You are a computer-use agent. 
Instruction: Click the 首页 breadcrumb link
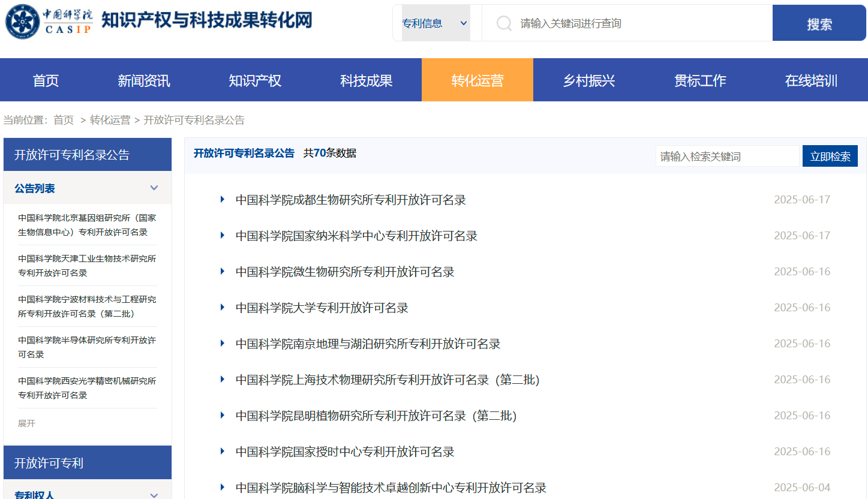click(x=64, y=120)
